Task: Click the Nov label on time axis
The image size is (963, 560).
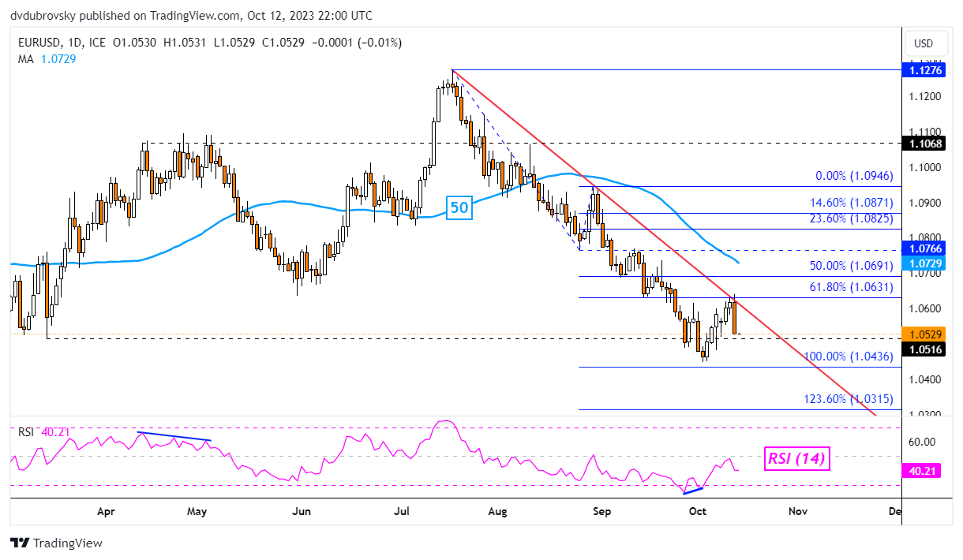Action: point(798,511)
